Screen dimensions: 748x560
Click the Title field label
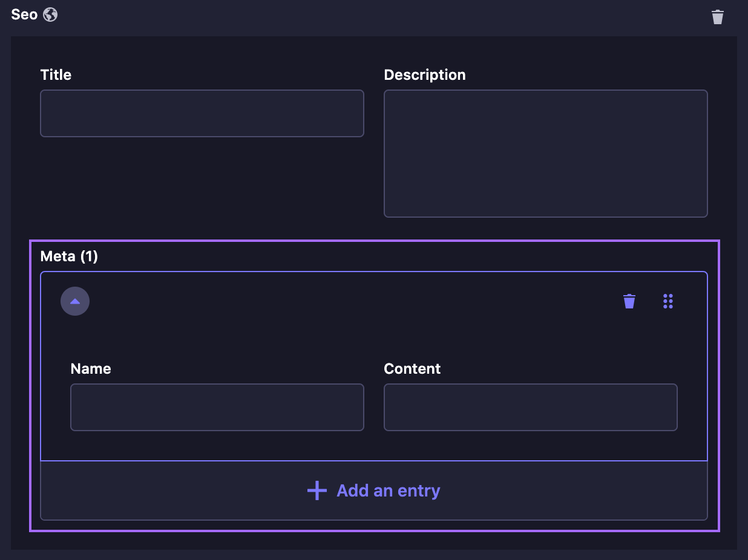coord(56,75)
